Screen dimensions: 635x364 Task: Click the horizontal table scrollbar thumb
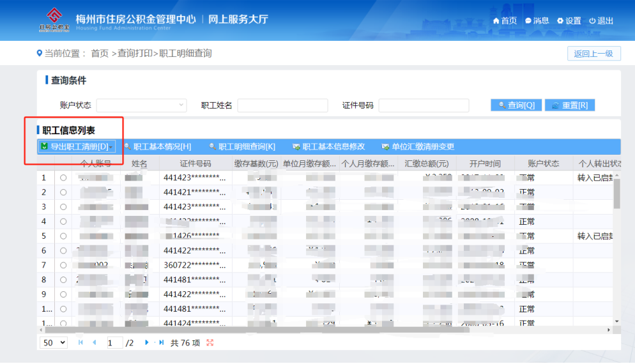point(257,330)
